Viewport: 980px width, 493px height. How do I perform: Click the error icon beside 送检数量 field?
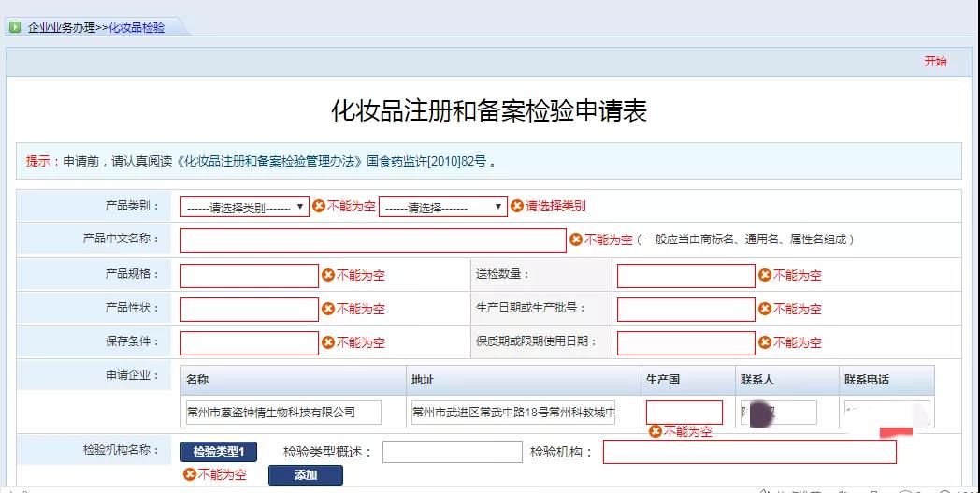click(765, 275)
